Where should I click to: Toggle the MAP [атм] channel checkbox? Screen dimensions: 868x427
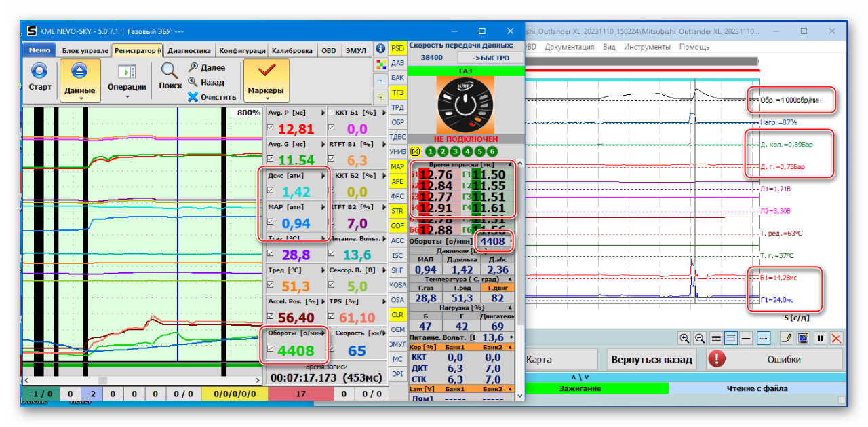coord(271,222)
